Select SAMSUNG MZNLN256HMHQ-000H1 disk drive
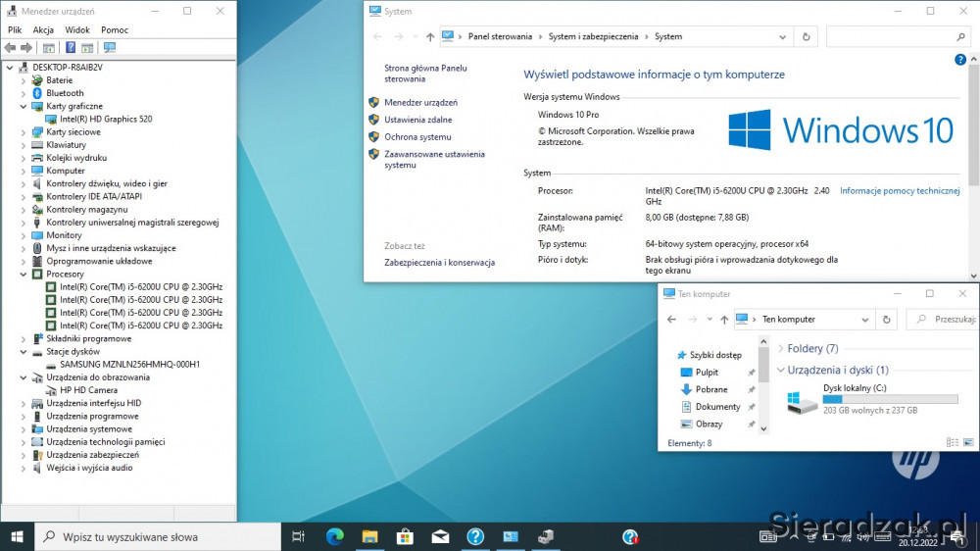Screen dimensions: 980x551 (129, 364)
